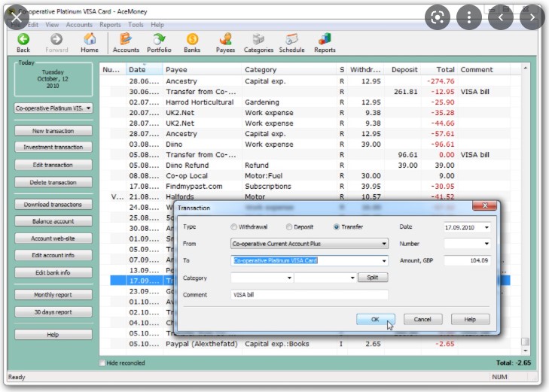Open the Accounts toolbar icon

tap(126, 43)
